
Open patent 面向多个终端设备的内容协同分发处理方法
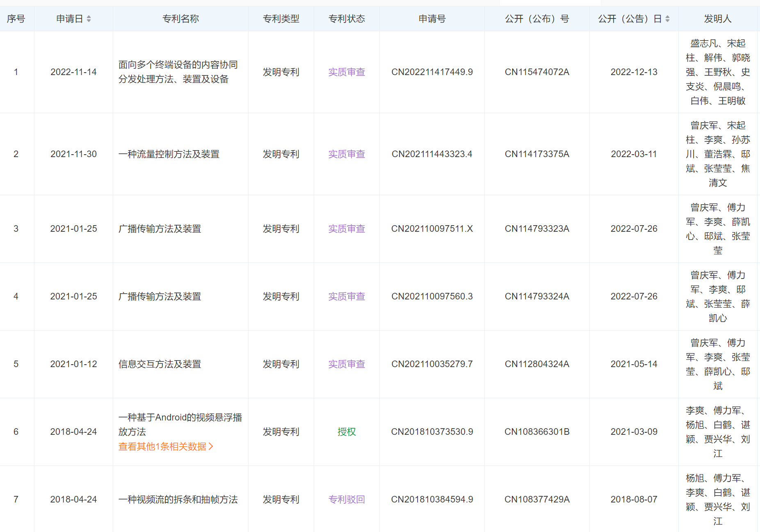tap(178, 72)
